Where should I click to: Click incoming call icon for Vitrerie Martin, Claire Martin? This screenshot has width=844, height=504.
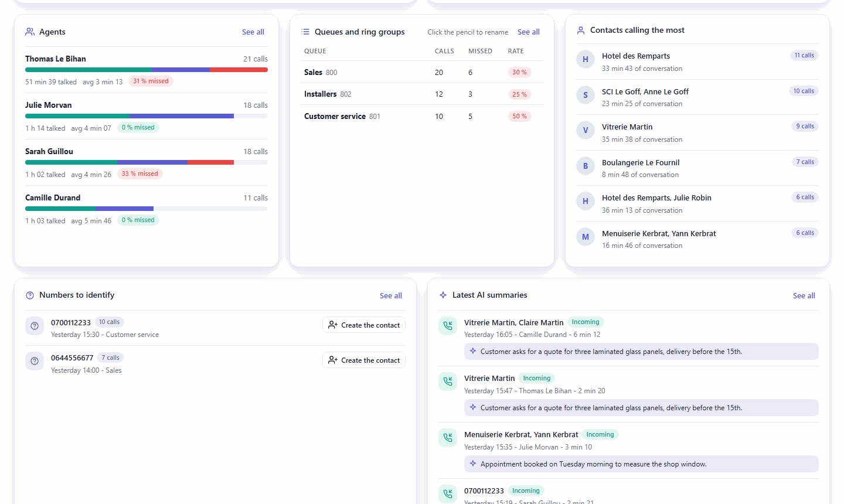click(x=448, y=326)
